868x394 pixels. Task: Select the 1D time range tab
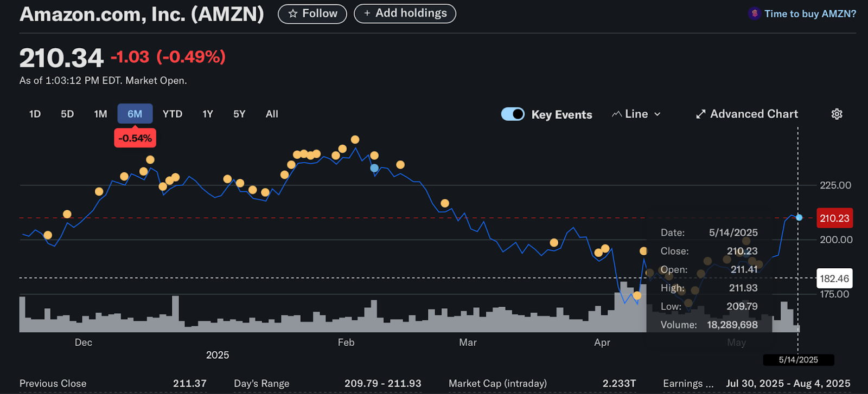[x=35, y=114]
